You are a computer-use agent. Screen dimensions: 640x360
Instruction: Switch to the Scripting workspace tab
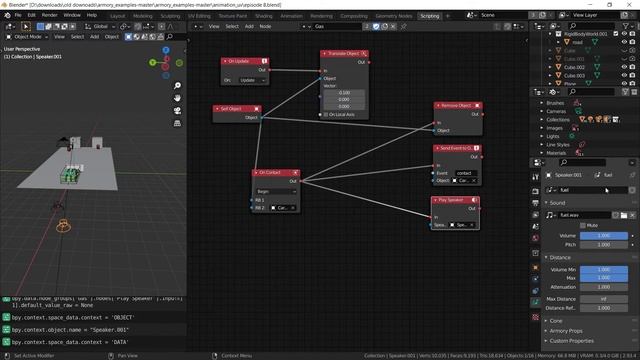coord(429,16)
